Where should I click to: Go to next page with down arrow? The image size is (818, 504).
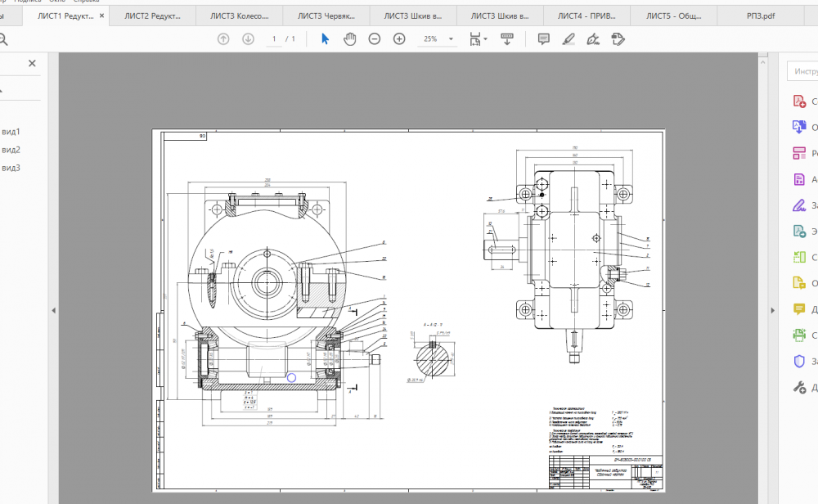(x=248, y=38)
